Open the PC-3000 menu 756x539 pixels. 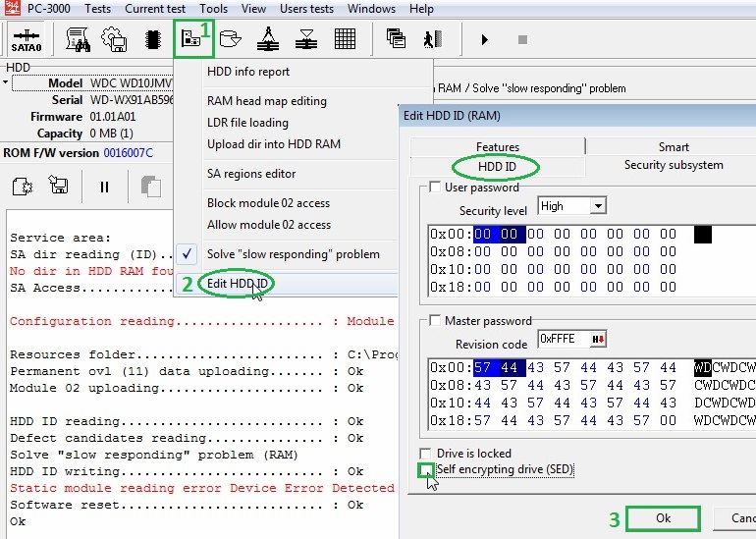coord(49,9)
